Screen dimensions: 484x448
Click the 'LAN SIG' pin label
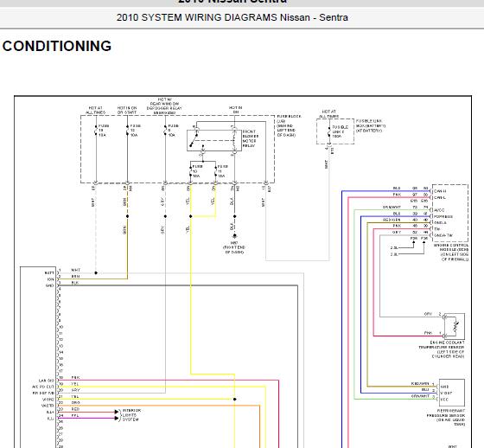tap(47, 381)
